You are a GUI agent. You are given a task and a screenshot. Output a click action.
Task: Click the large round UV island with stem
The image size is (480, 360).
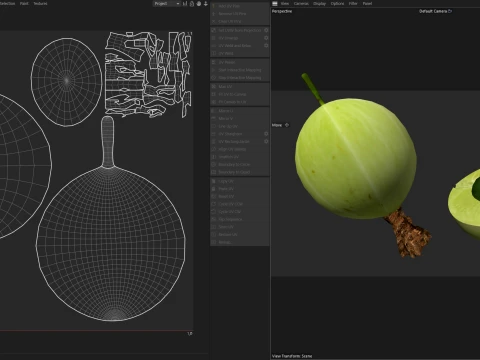click(x=110, y=243)
